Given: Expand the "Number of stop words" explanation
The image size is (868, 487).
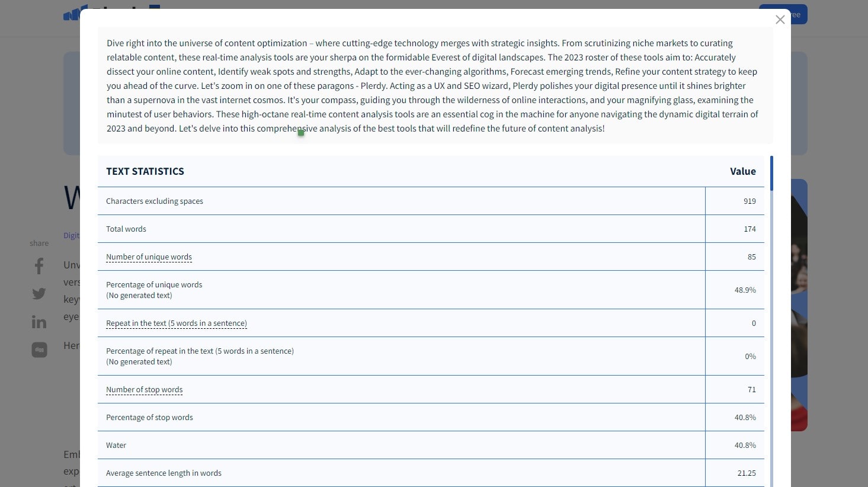Looking at the screenshot, I should pos(144,389).
